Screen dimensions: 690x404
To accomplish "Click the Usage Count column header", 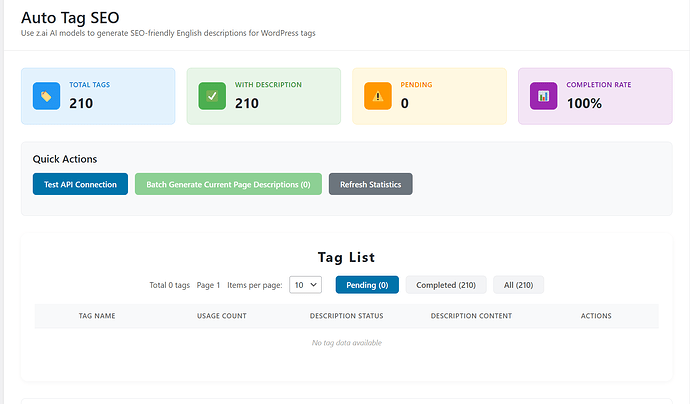I will point(222,316).
